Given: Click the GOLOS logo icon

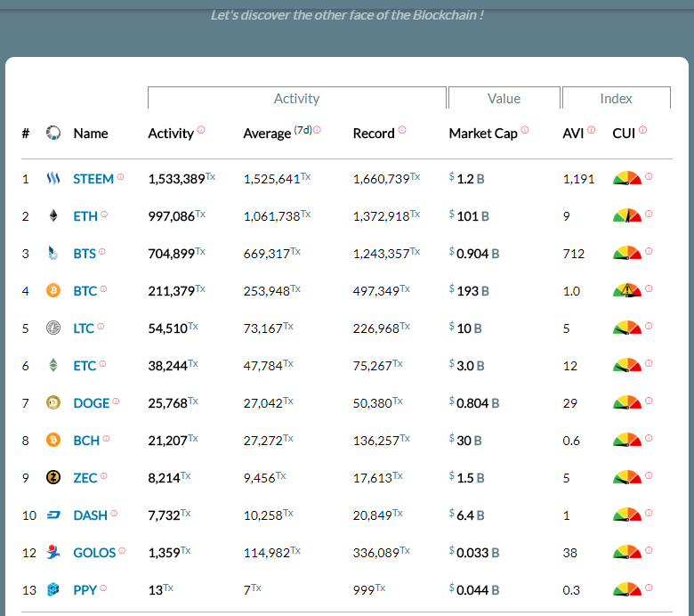Looking at the screenshot, I should (x=53, y=552).
